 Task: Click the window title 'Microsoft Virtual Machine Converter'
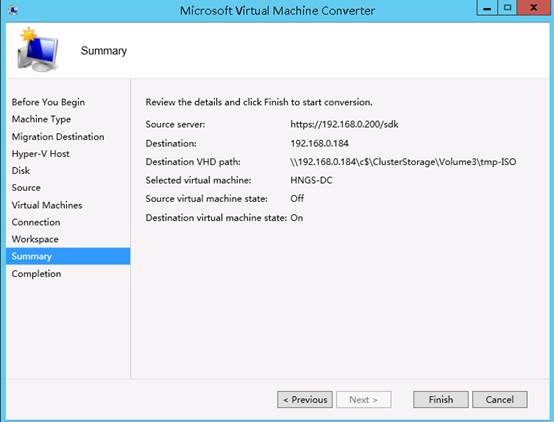coord(277,11)
